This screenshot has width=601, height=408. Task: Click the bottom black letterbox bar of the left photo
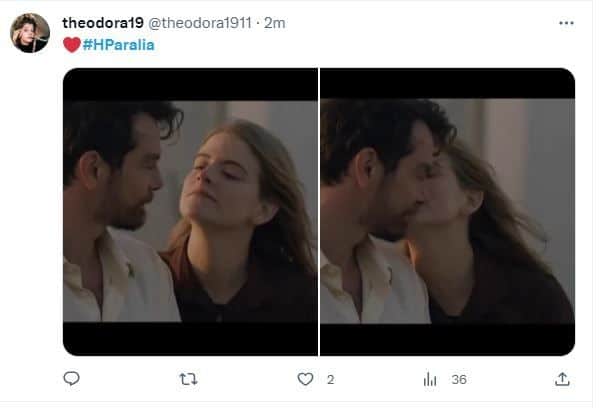tap(190, 339)
